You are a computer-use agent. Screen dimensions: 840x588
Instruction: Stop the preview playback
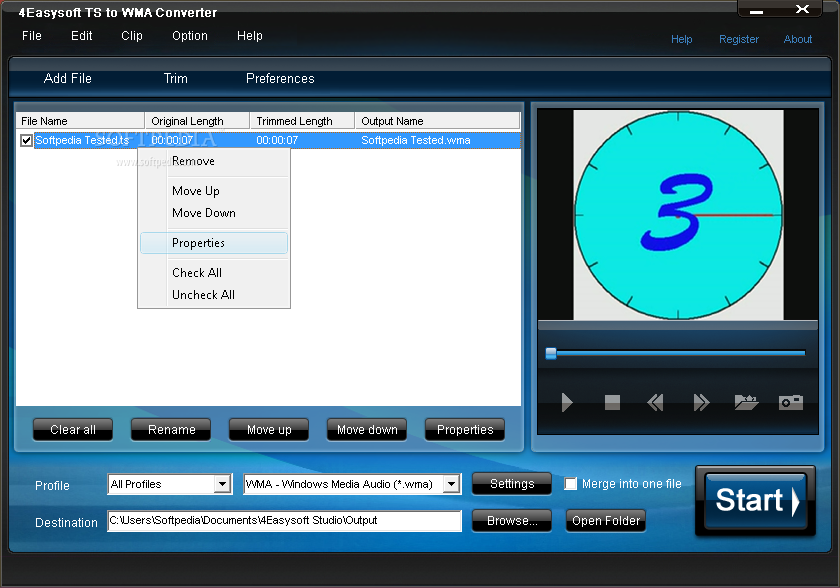pyautogui.click(x=612, y=402)
